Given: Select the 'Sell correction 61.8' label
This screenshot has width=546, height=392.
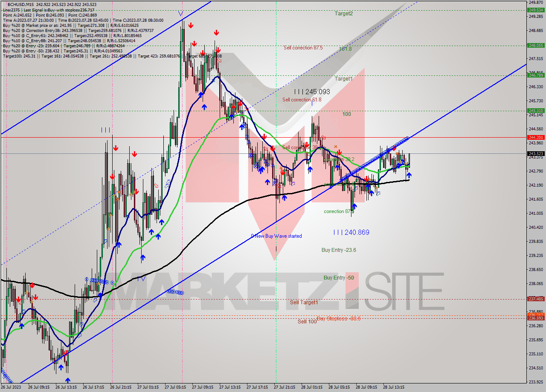Looking at the screenshot, I should tap(302, 100).
